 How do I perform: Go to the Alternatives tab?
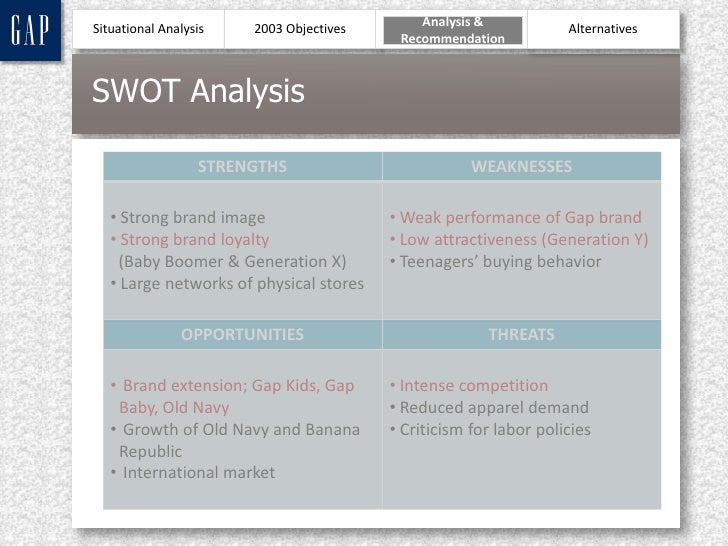pyautogui.click(x=603, y=29)
